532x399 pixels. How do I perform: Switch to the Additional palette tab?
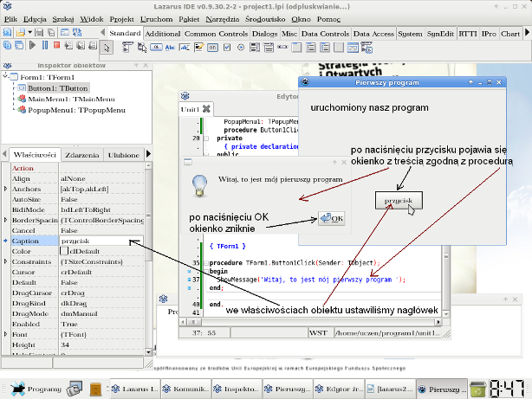163,34
